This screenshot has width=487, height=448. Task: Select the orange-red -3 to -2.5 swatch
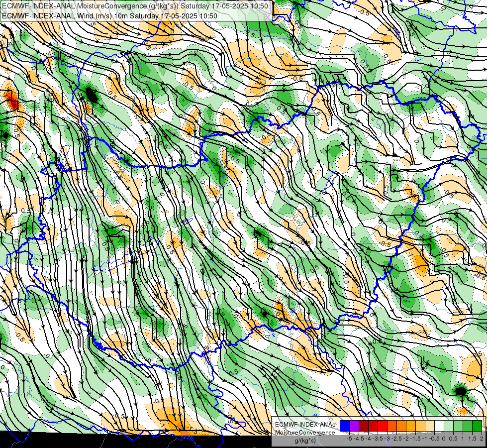(392, 426)
